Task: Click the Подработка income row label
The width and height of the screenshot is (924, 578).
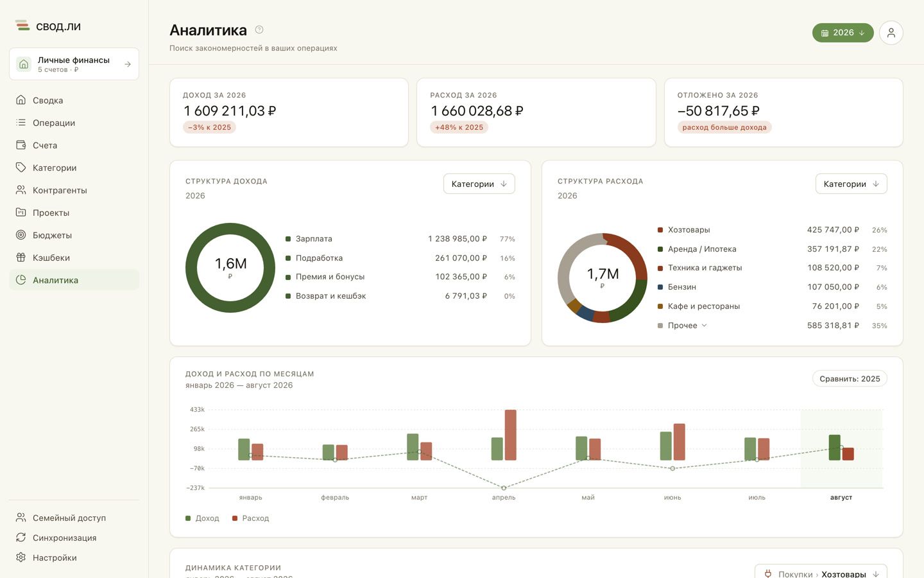Action: tap(319, 258)
